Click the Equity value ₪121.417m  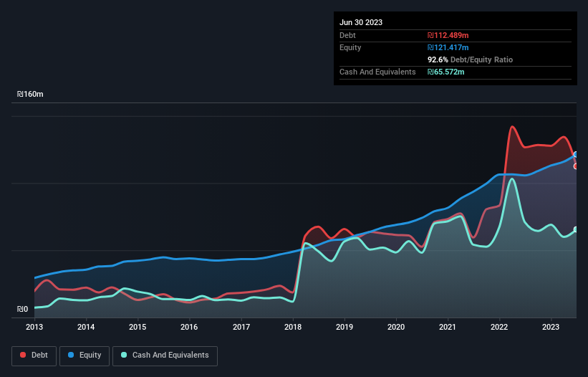pyautogui.click(x=448, y=47)
